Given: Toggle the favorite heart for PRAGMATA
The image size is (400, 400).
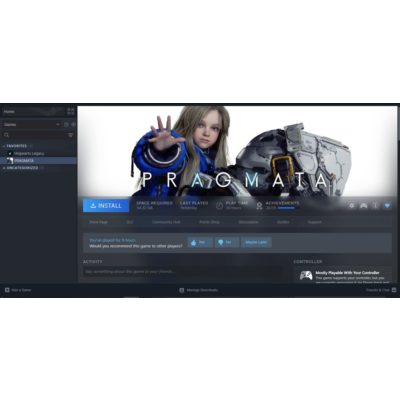Looking at the screenshot, I should click(387, 206).
